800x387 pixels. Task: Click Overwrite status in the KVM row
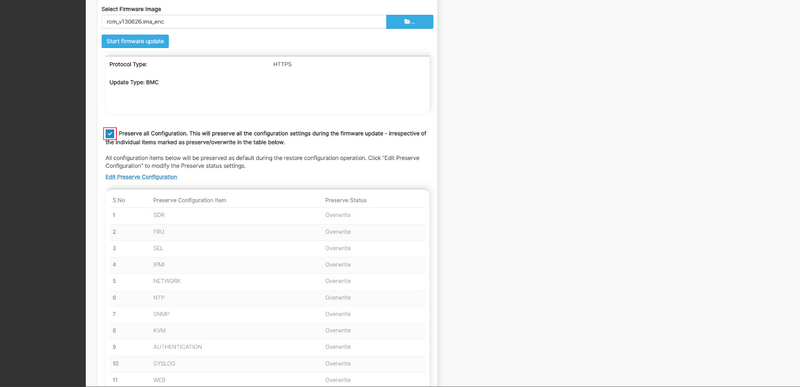pos(338,330)
